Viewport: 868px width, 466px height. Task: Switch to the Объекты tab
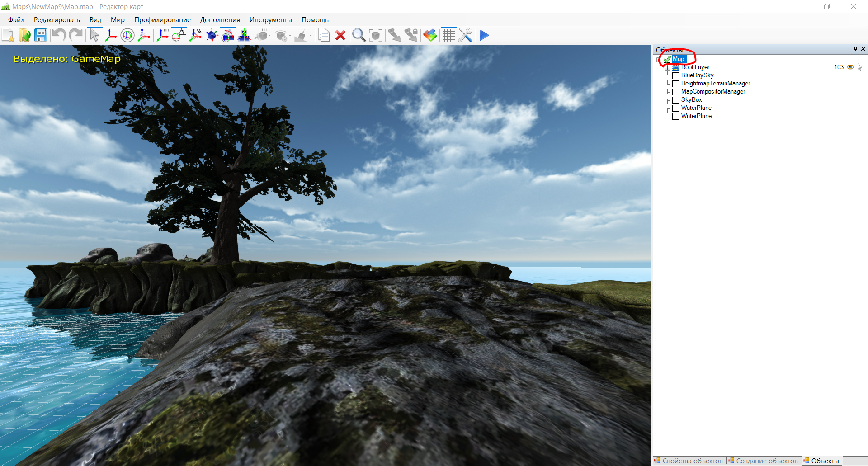point(821,461)
